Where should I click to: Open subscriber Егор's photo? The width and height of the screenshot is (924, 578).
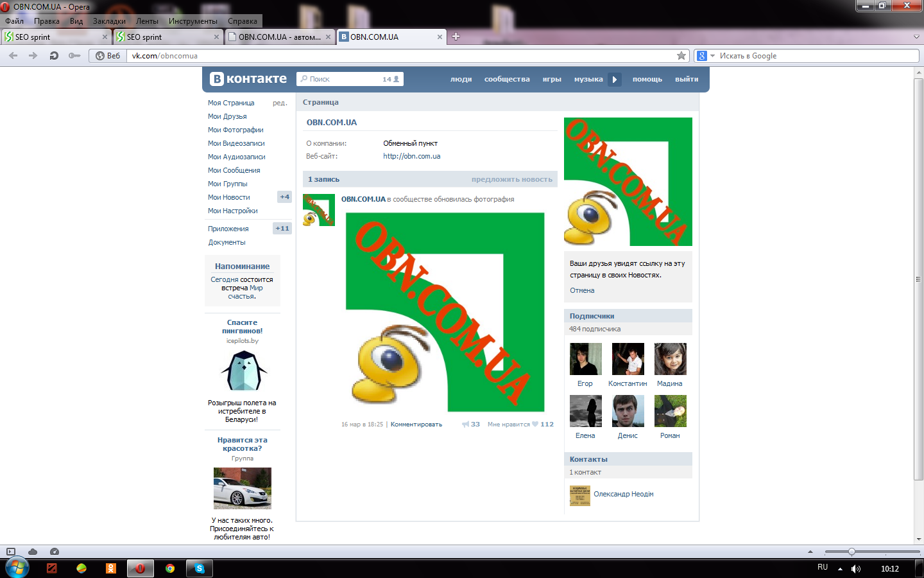click(586, 359)
